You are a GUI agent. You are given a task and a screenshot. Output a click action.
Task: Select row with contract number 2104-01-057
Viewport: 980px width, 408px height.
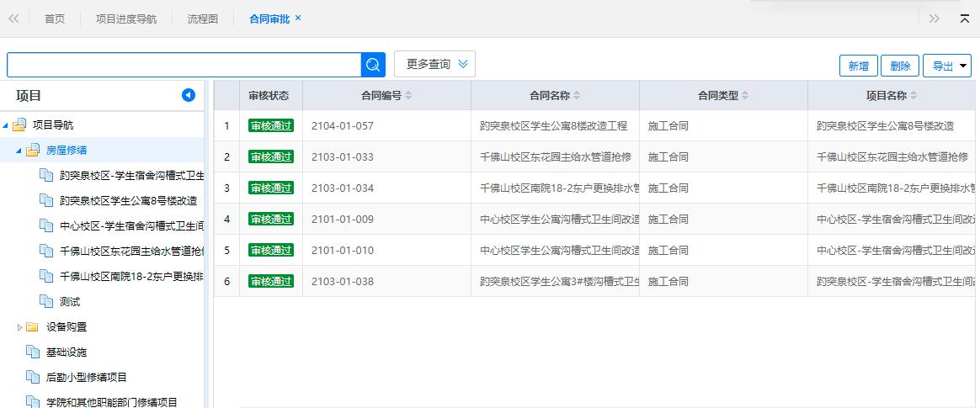coord(342,126)
